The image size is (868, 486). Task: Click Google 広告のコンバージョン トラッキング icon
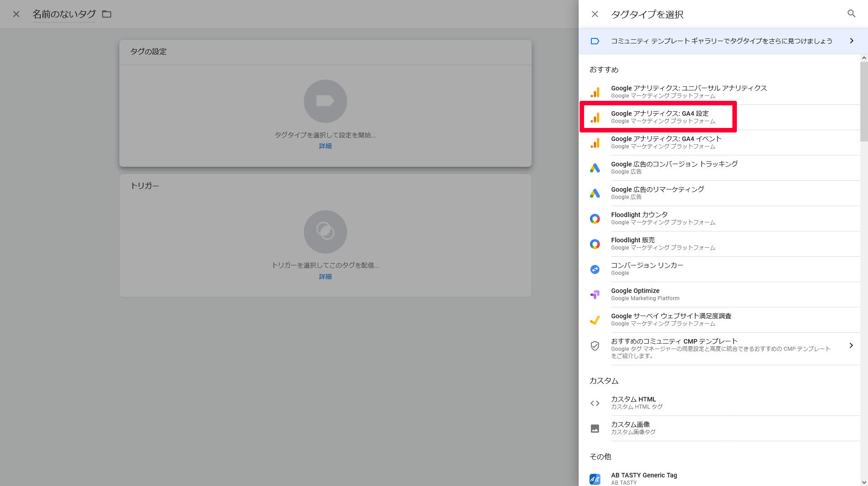(595, 168)
